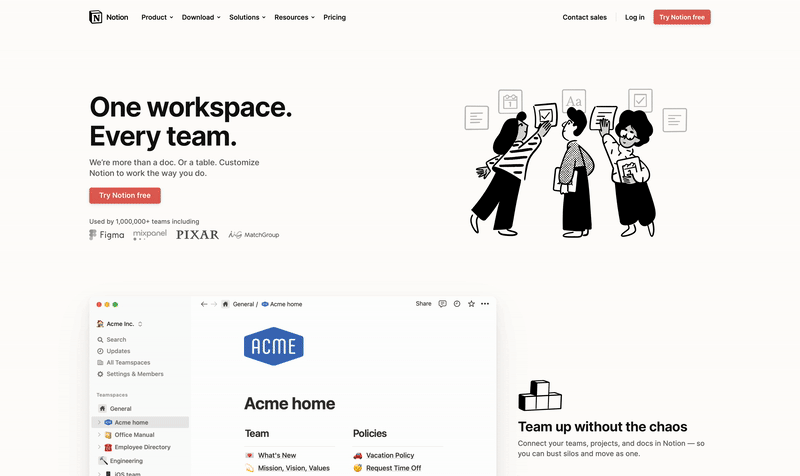Click Contact sales link
Image resolution: width=800 pixels, height=476 pixels.
(x=585, y=17)
